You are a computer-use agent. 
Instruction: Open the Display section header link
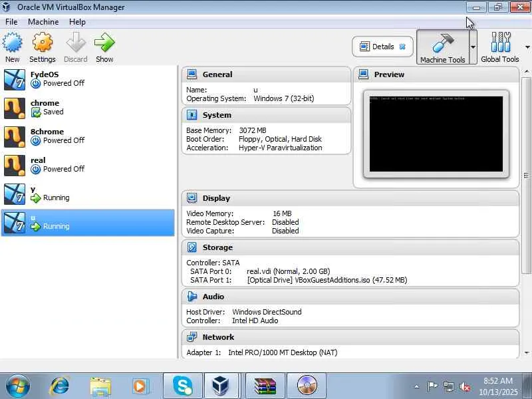pos(216,198)
